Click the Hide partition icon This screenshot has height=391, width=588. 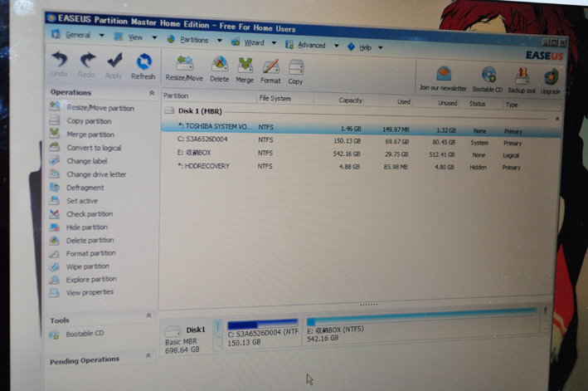55,227
